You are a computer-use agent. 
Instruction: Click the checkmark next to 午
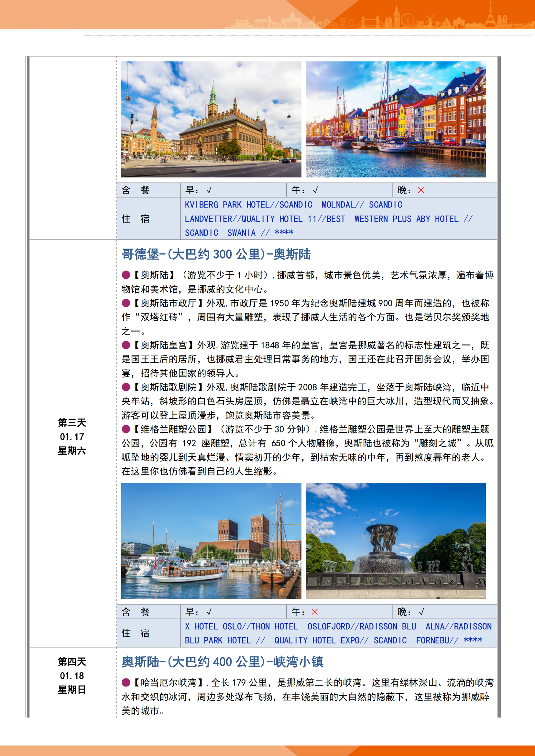point(315,190)
